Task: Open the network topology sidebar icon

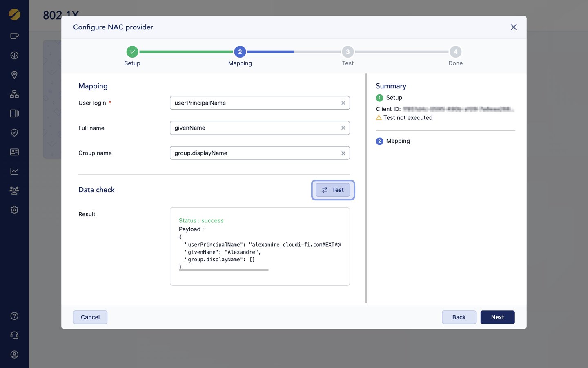Action: tap(14, 94)
